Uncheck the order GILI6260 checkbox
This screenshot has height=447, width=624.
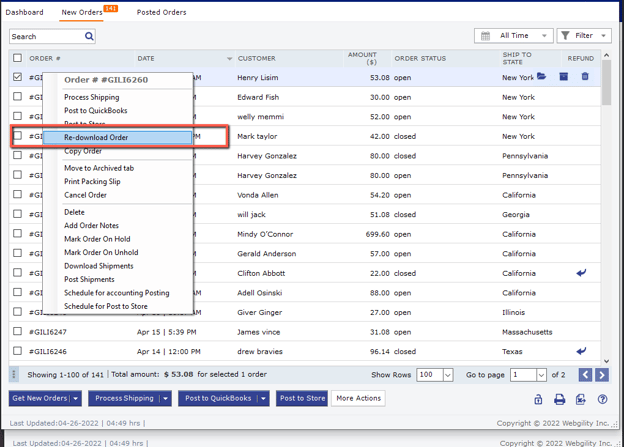click(x=17, y=77)
